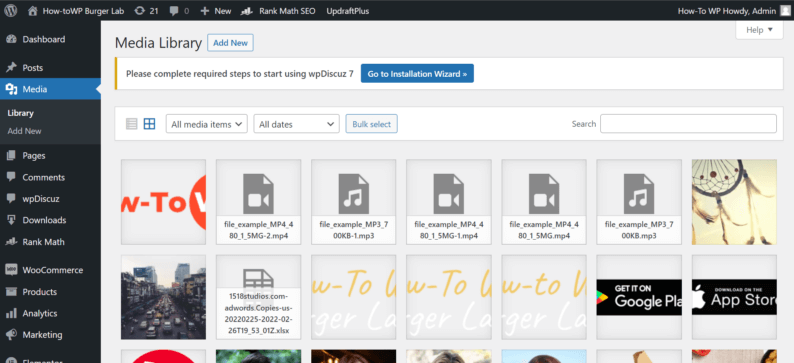794x363 pixels.
Task: Click the Add New button beside Media Library
Action: pyautogui.click(x=230, y=43)
